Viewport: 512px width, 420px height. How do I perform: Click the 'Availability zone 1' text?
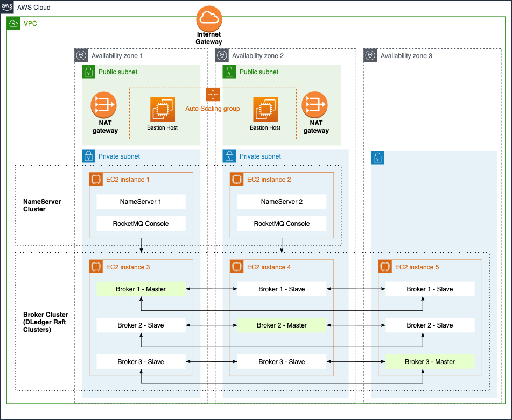[x=117, y=56]
